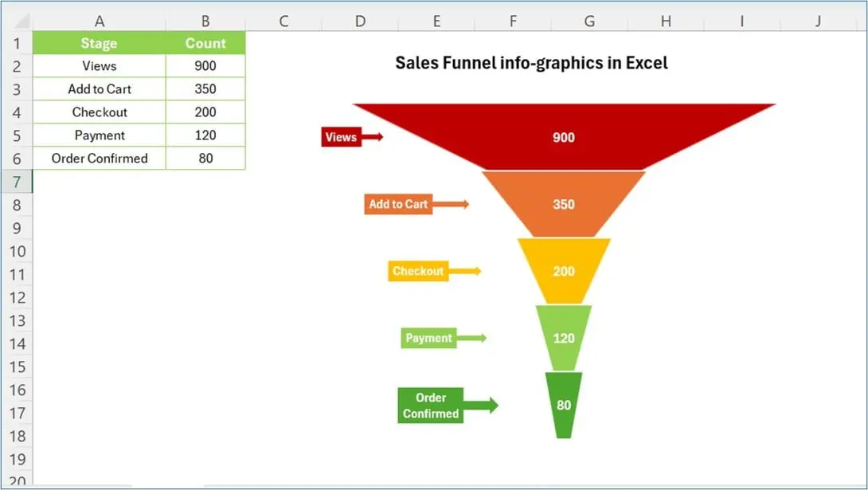Click the column J header

point(818,21)
